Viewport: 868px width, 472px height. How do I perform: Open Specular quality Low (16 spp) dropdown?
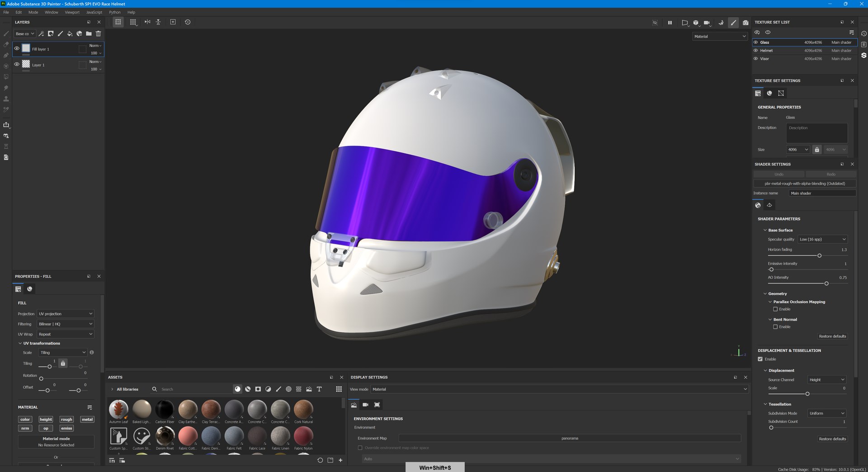click(822, 239)
